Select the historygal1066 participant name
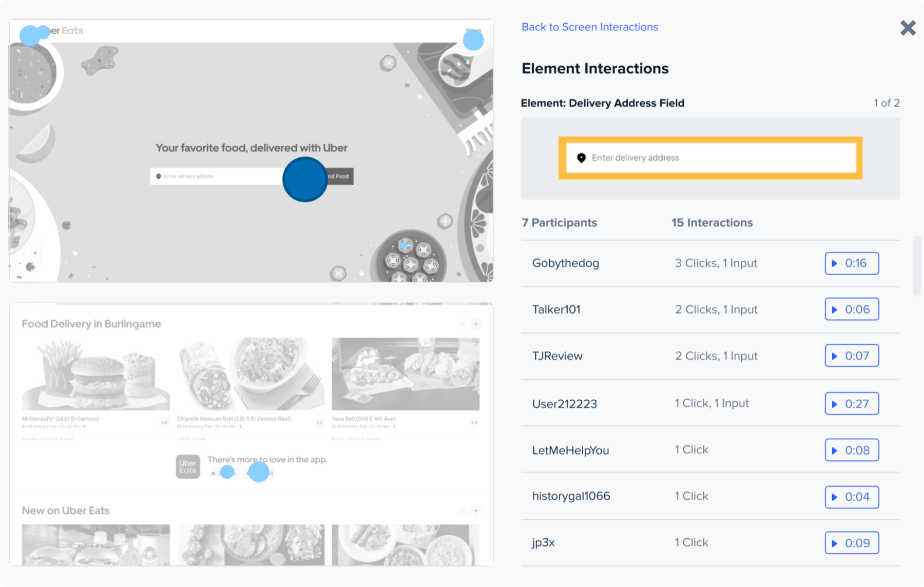The width and height of the screenshot is (924, 587). pos(571,496)
